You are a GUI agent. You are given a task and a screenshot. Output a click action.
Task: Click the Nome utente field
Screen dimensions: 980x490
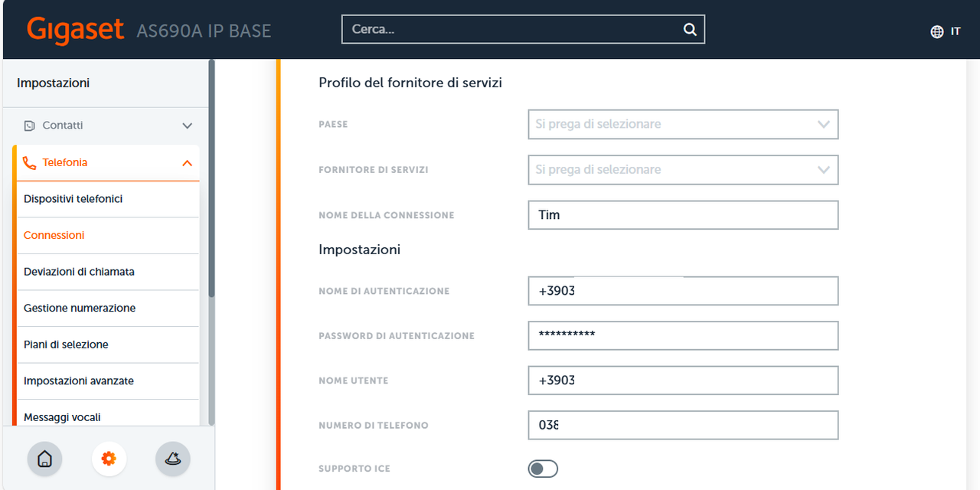683,381
